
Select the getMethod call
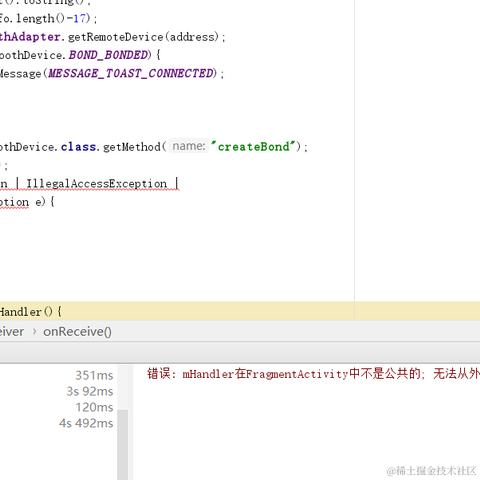132,147
